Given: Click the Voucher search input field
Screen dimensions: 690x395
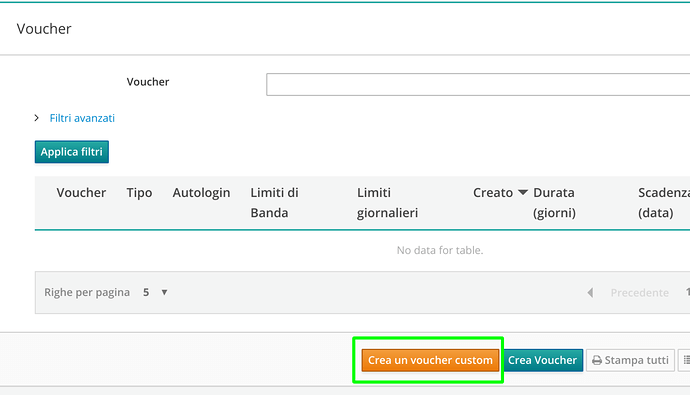Looking at the screenshot, I should pyautogui.click(x=478, y=84).
